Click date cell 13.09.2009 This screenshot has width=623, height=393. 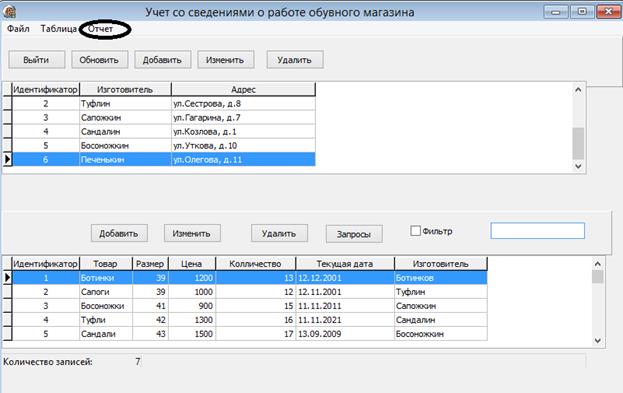click(x=345, y=334)
